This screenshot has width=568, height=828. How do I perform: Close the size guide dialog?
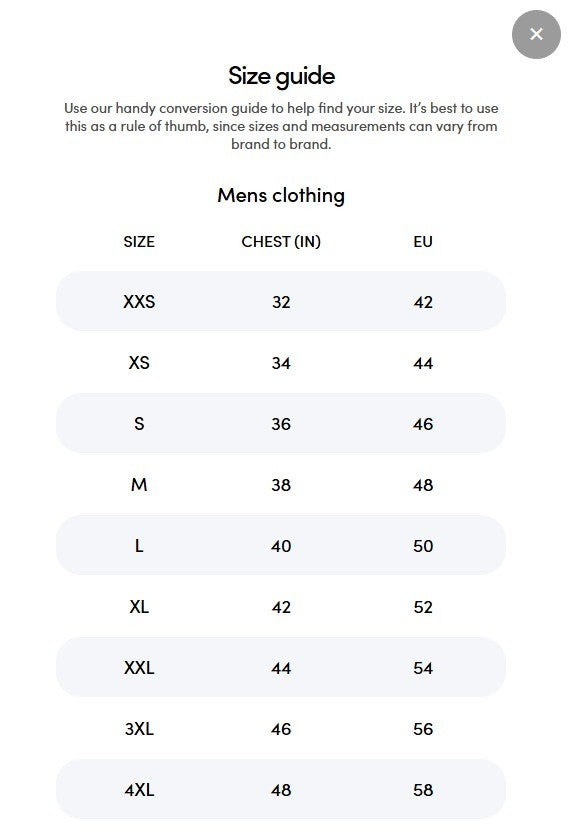[536, 34]
